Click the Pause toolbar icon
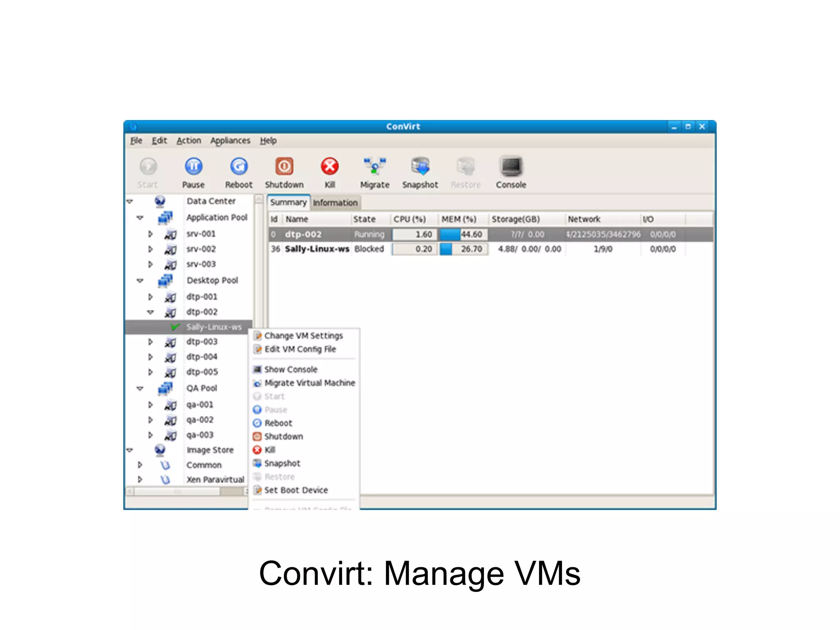Viewport: 840px width, 630px height. [193, 167]
